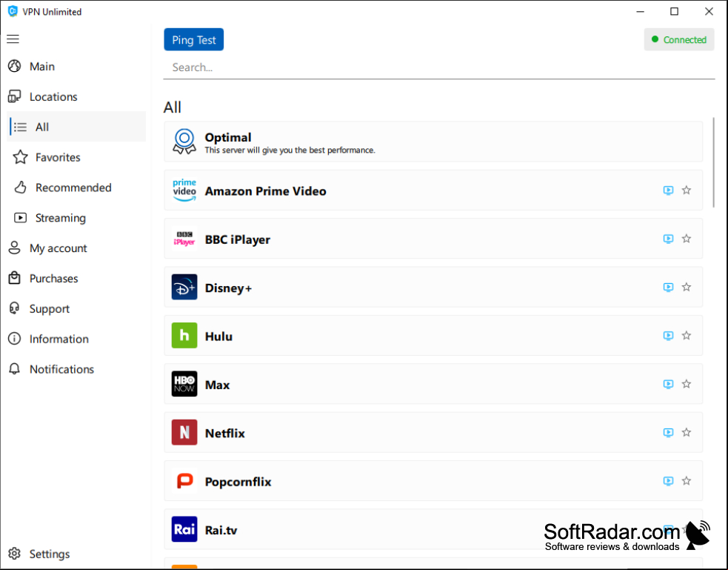Select the Optimal server text

[x=228, y=138]
